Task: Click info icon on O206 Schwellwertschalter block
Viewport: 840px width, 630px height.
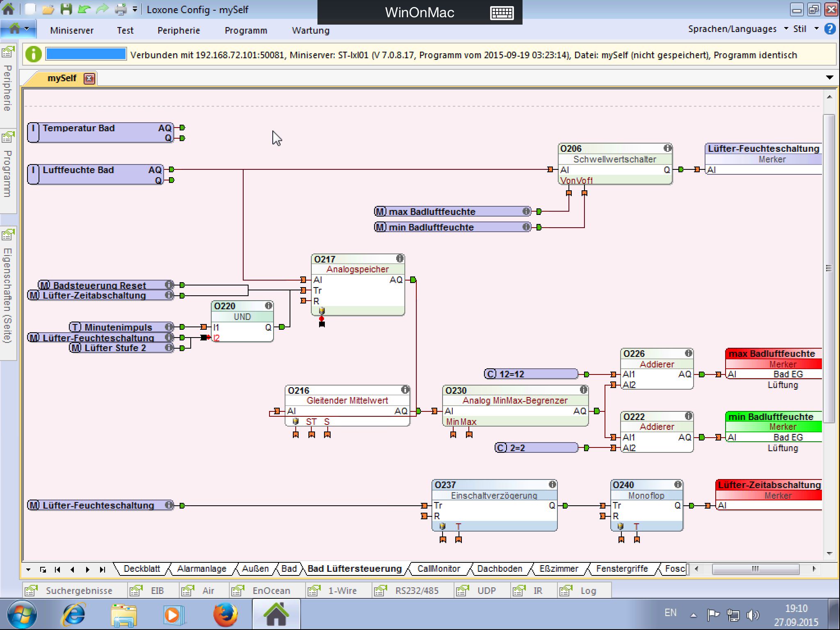Action: pos(667,148)
